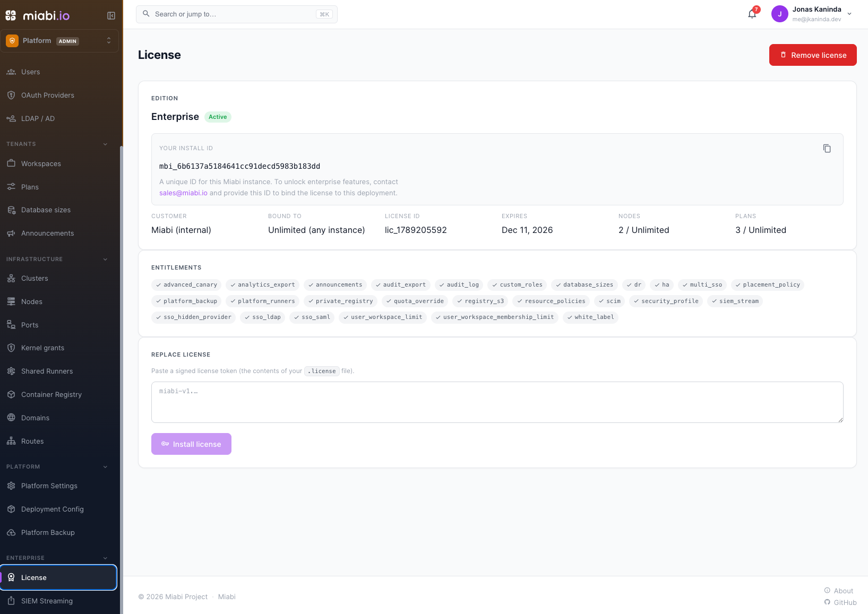This screenshot has width=868, height=614.
Task: Select License in the sidebar
Action: click(x=58, y=577)
